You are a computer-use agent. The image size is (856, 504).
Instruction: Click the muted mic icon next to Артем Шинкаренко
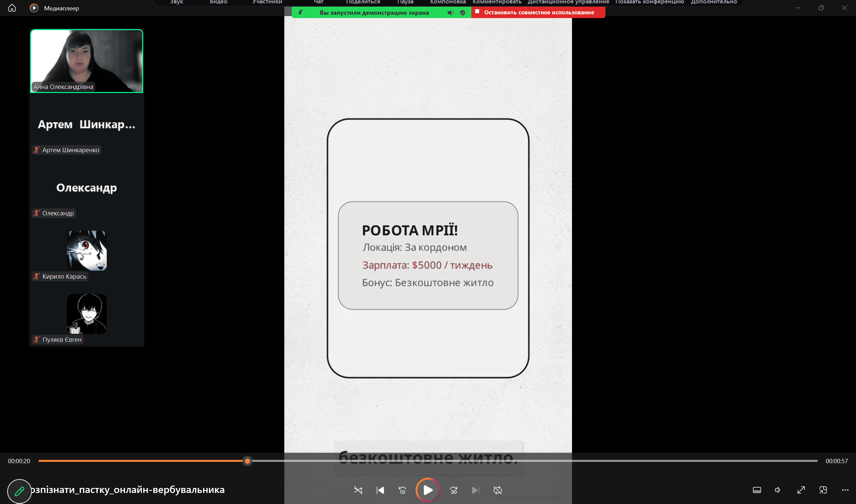[x=37, y=150]
